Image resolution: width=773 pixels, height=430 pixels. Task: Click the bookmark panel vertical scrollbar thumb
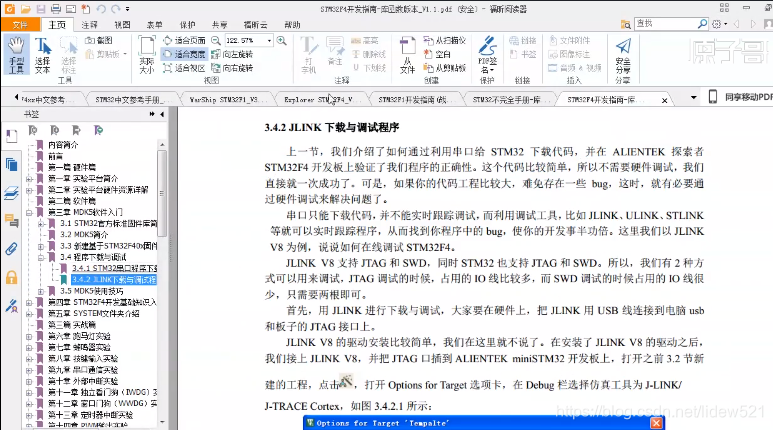coord(162,192)
